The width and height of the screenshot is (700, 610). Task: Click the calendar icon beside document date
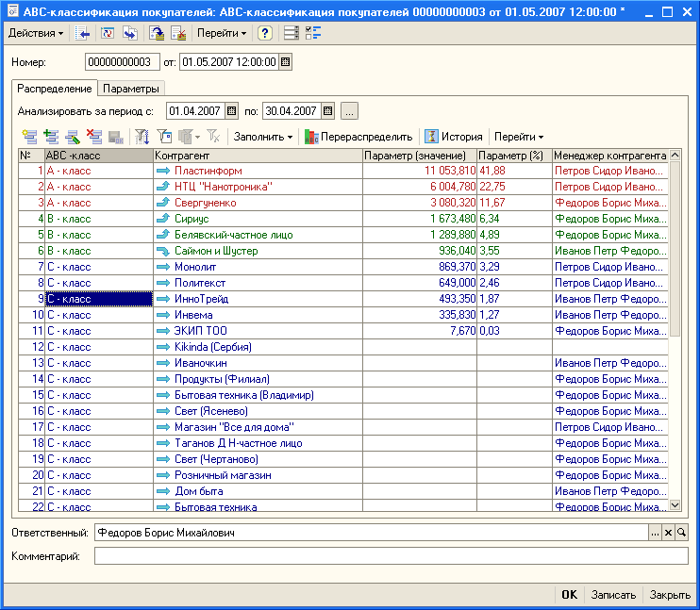(285, 62)
